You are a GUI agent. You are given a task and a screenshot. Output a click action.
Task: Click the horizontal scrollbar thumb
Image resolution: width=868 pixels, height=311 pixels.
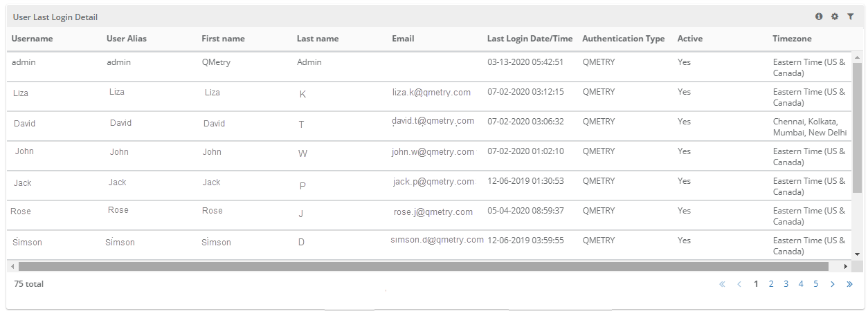pyautogui.click(x=423, y=266)
